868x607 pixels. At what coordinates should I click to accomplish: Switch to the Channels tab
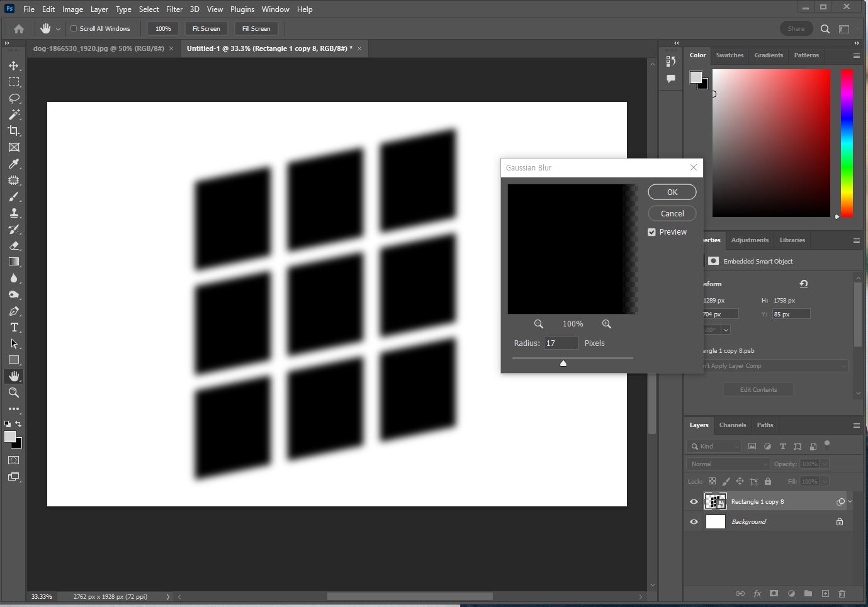[x=733, y=425]
